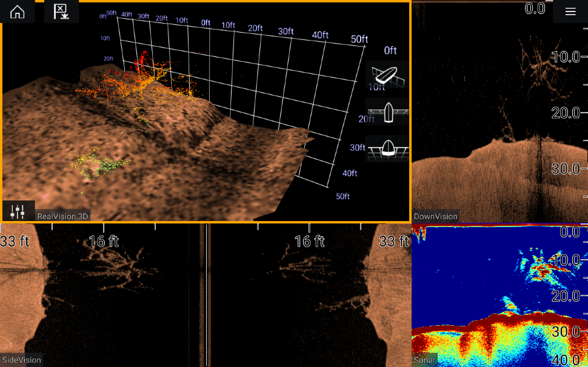Open the hamburger menu
Viewport: 588px width, 367px height.
point(570,12)
